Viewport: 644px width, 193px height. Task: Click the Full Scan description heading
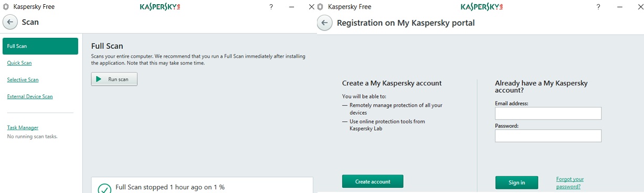pos(107,46)
